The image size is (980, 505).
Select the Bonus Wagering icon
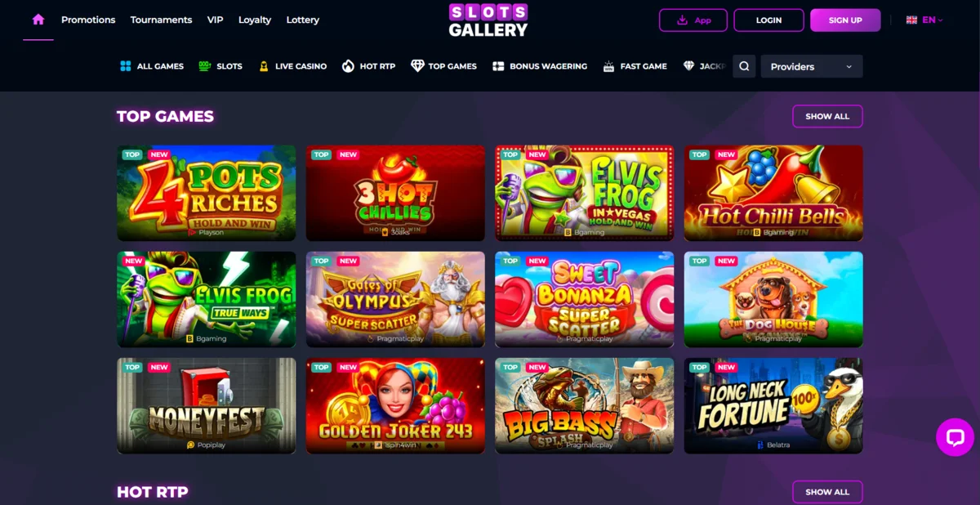pyautogui.click(x=498, y=66)
